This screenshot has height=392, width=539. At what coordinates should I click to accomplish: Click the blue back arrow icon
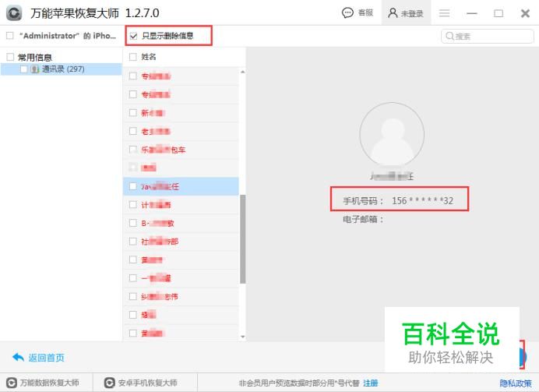(x=18, y=357)
